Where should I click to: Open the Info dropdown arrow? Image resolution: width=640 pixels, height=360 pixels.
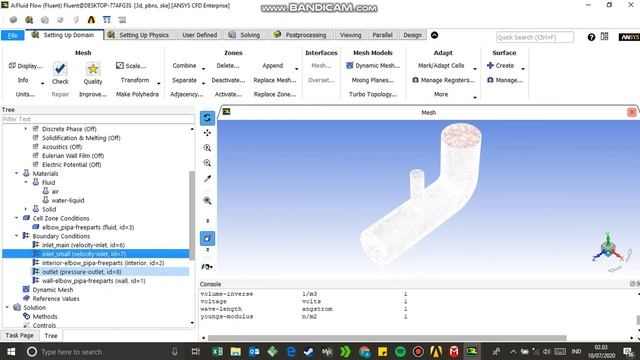42,83
